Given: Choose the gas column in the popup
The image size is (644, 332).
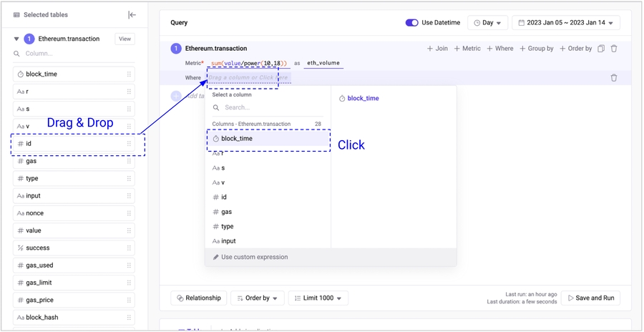Looking at the screenshot, I should click(x=226, y=212).
